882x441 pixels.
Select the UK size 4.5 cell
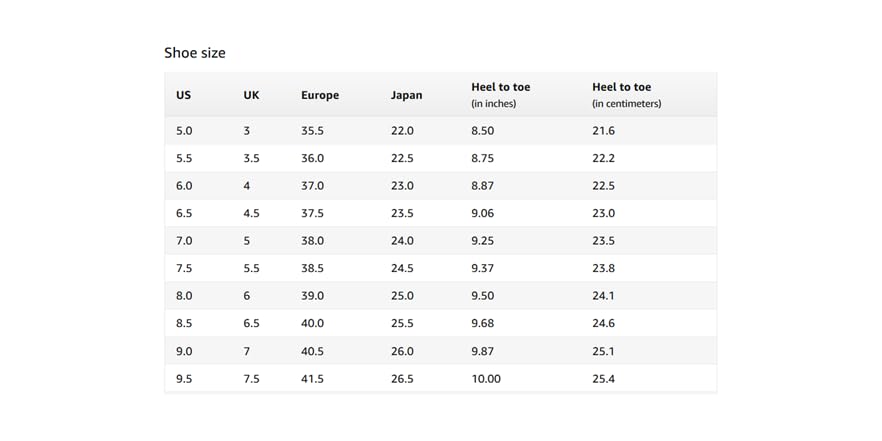[x=252, y=213]
